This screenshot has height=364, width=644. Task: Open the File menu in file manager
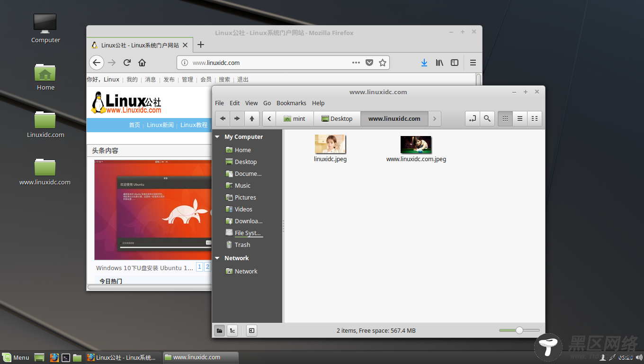220,103
